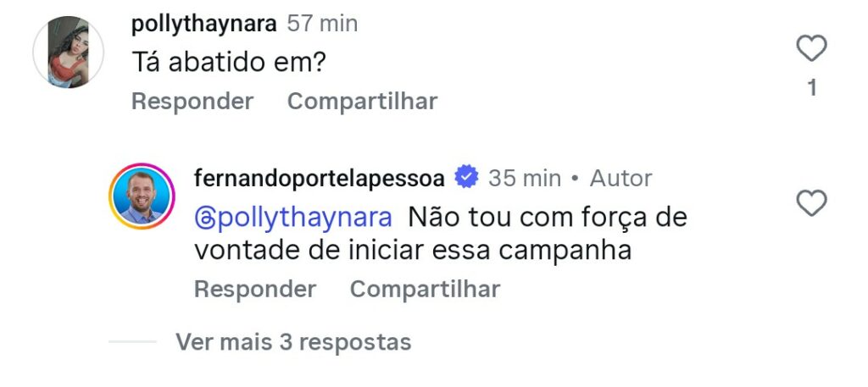Screen dimensions: 868x387
Task: Like pollythaynara's comment with the heart
Action: [x=811, y=49]
